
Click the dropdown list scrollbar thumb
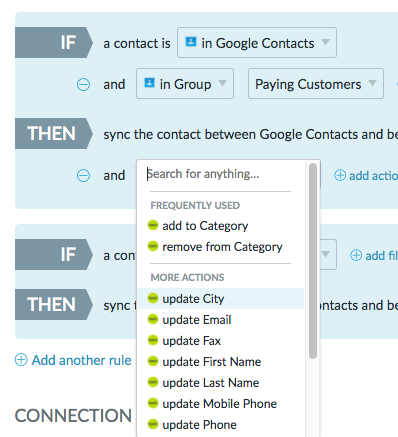[313, 261]
